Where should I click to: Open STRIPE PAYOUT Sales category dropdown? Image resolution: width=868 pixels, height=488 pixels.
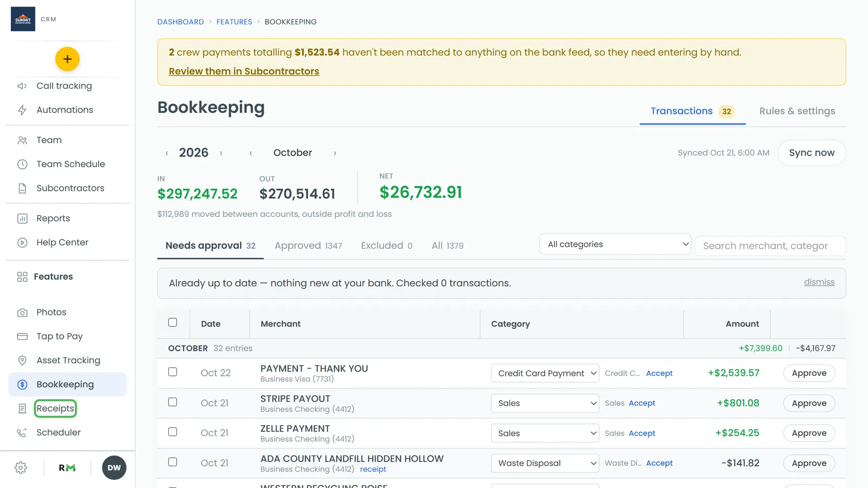(545, 403)
